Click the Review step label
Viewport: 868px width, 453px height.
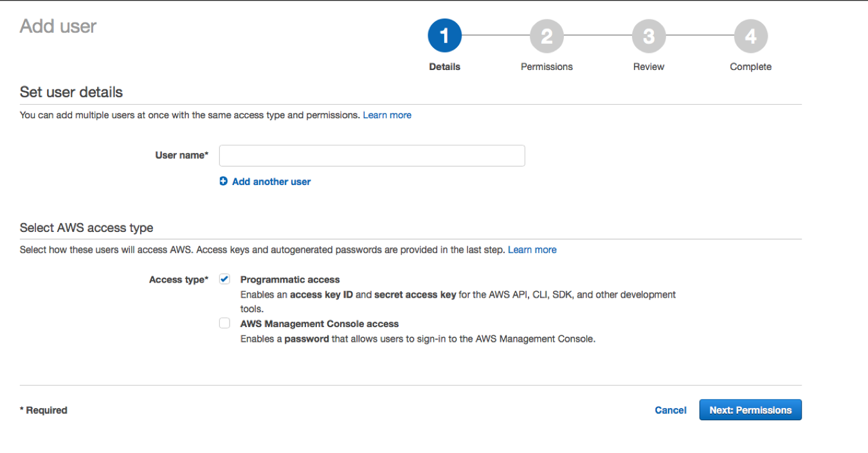[x=648, y=66]
